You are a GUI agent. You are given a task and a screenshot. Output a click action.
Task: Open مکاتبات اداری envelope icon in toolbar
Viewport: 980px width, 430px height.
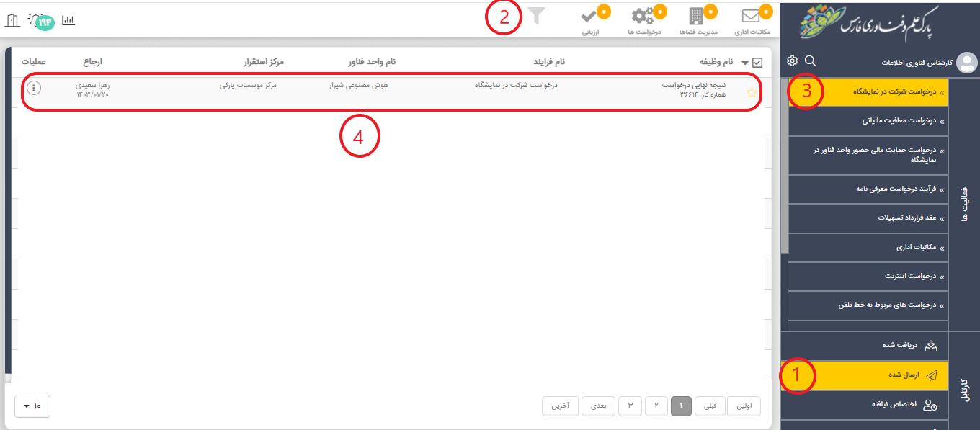[x=752, y=17]
